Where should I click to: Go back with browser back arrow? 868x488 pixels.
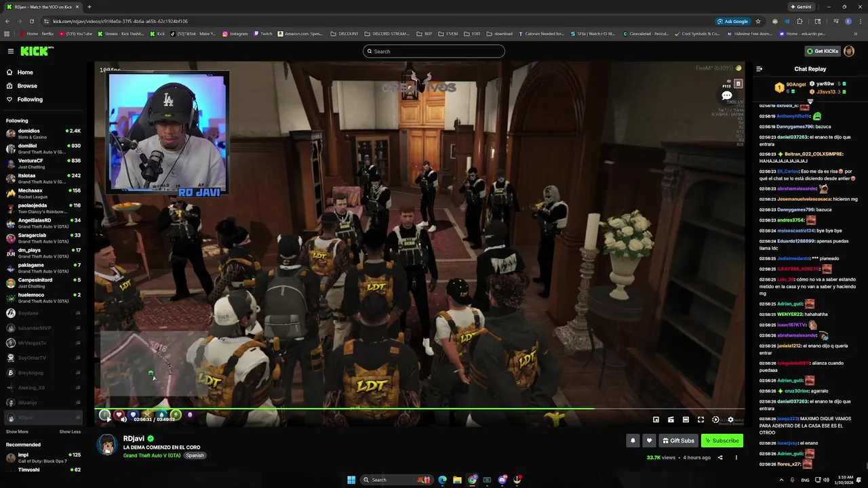click(x=7, y=21)
